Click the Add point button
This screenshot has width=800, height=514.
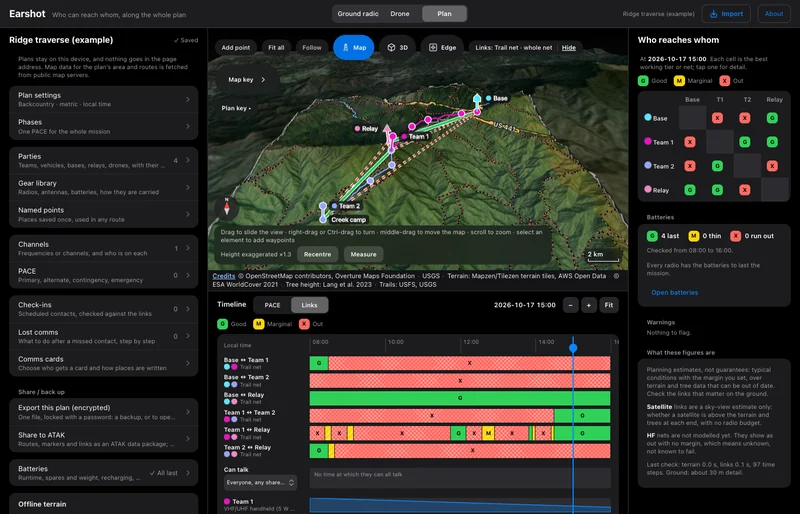tap(236, 47)
